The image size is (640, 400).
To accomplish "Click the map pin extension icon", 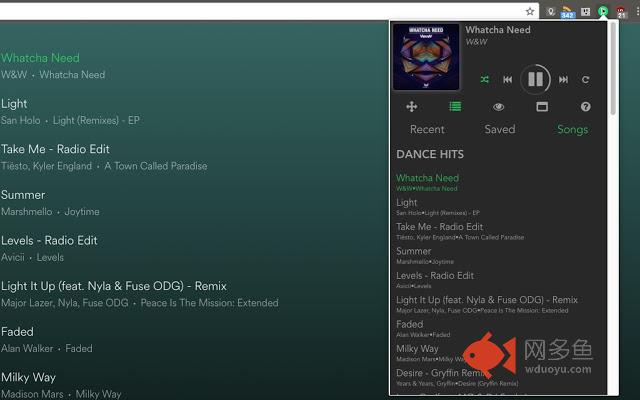I will click(551, 11).
